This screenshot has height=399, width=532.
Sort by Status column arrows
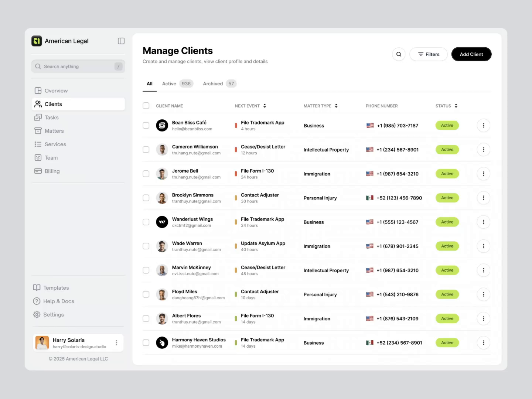456,106
